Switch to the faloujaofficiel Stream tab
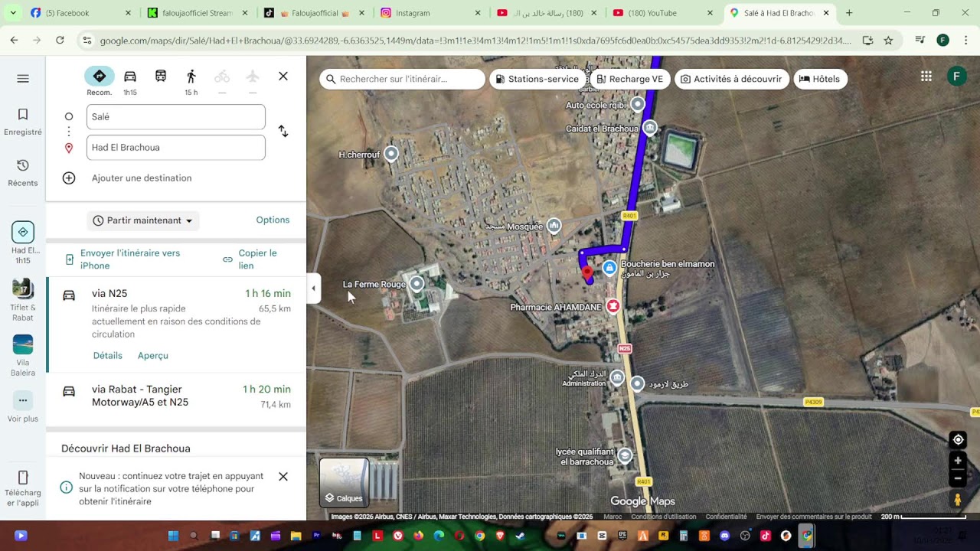This screenshot has width=980, height=551. pyautogui.click(x=197, y=13)
